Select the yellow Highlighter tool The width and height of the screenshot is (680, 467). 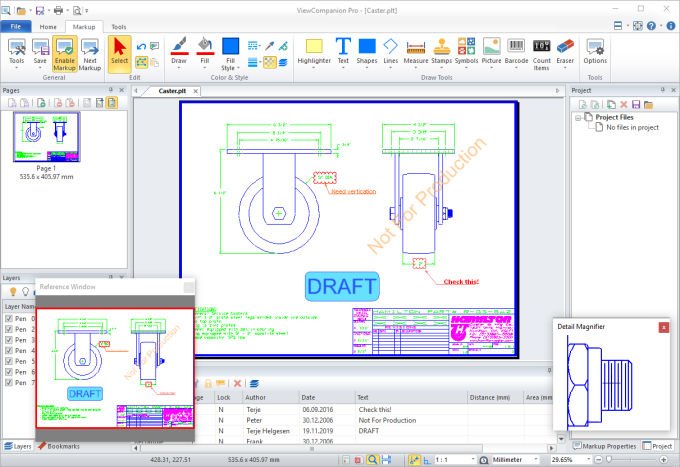click(x=314, y=53)
